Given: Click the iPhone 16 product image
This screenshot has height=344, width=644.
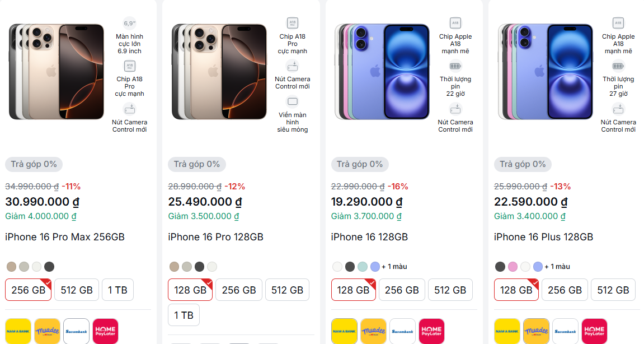Looking at the screenshot, I should [382, 72].
